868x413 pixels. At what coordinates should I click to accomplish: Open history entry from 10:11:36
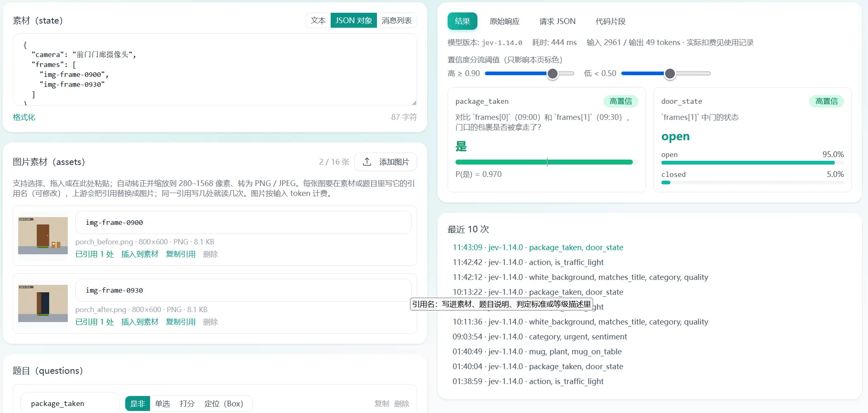click(580, 322)
